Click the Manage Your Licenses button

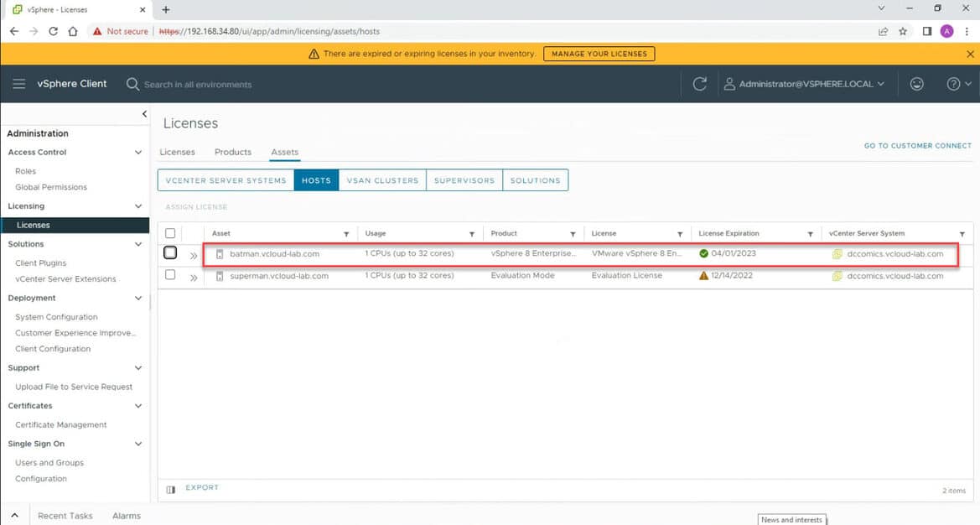[599, 54]
